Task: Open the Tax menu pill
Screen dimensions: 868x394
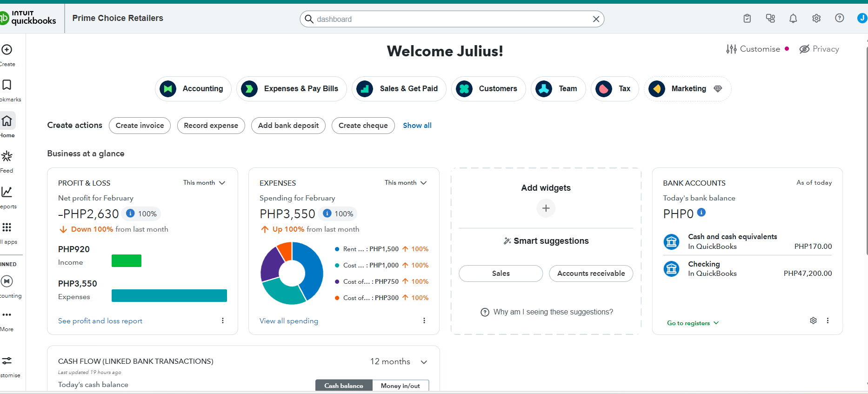Action: click(x=615, y=88)
